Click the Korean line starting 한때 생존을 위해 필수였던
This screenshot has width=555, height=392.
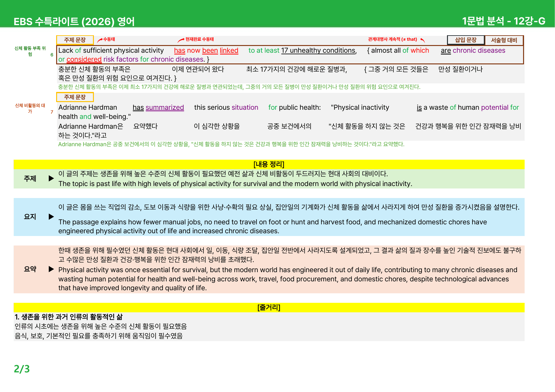290,255
